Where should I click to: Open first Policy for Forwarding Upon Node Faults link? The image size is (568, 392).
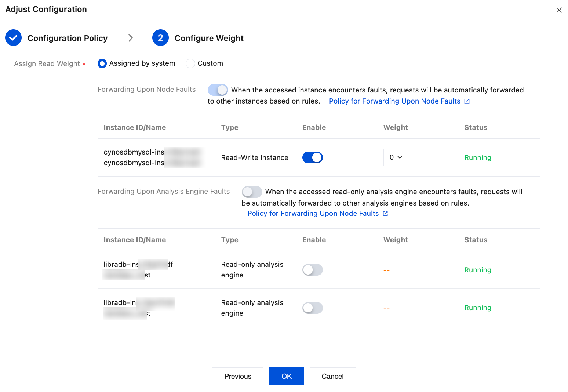(x=394, y=101)
